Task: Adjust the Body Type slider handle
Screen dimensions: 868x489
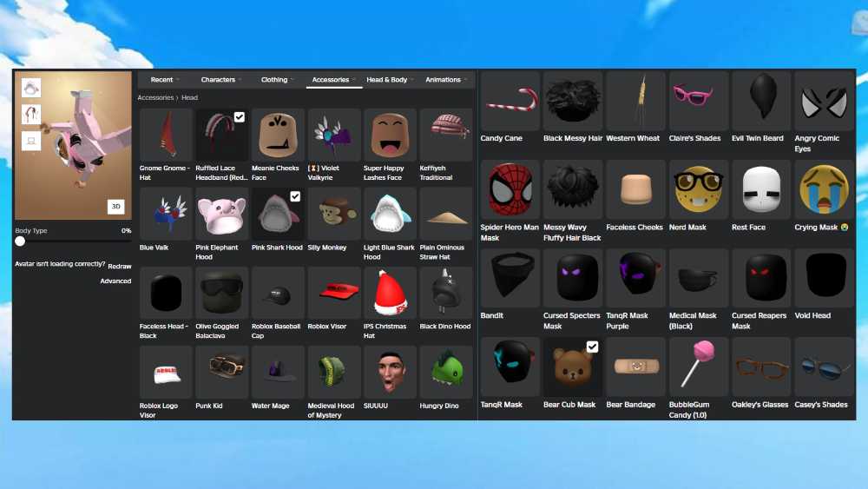Action: tap(20, 241)
